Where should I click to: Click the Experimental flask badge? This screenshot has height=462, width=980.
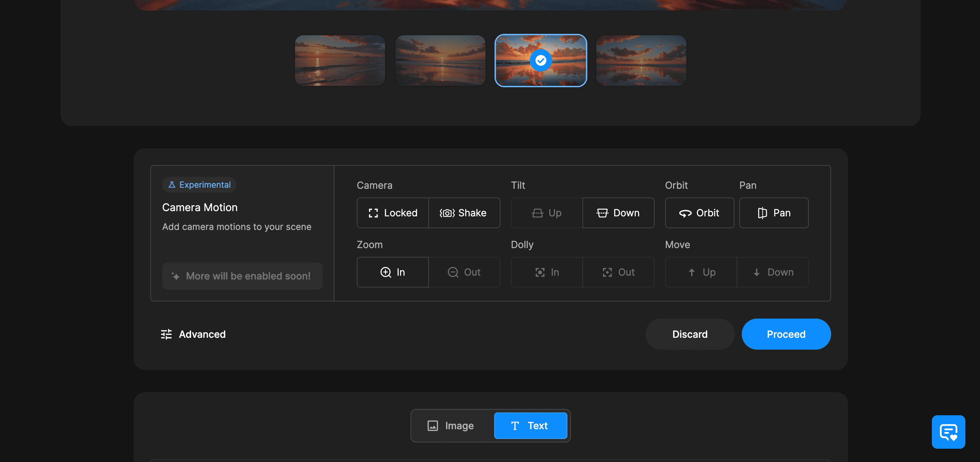[x=199, y=185]
